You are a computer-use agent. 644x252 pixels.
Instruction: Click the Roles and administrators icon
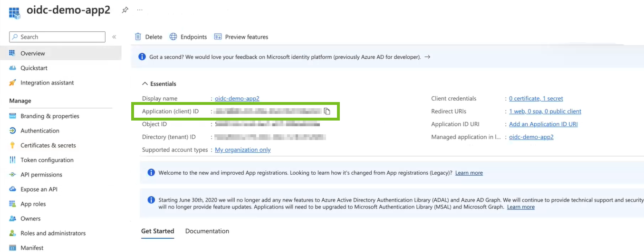12,233
